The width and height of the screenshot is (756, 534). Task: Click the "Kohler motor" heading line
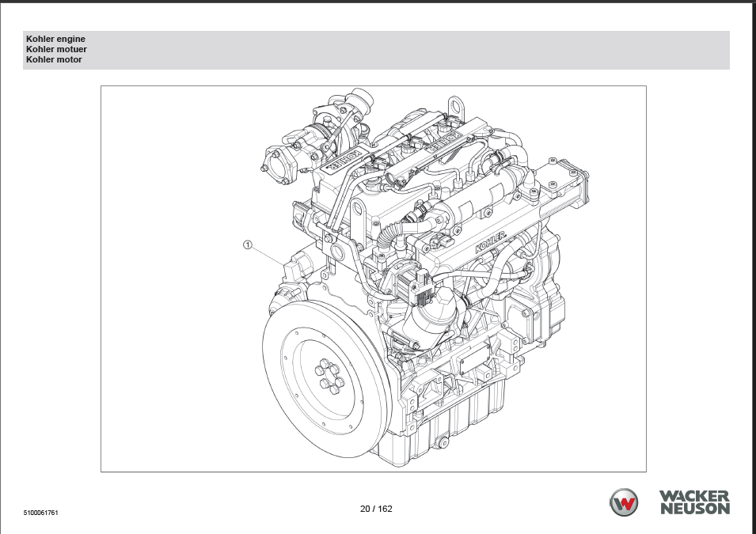[x=54, y=59]
